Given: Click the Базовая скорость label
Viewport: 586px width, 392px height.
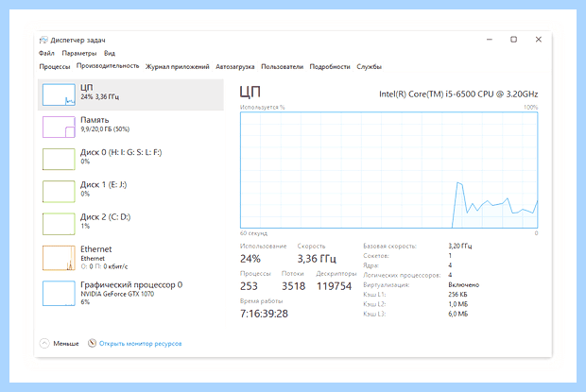Looking at the screenshot, I should point(389,246).
